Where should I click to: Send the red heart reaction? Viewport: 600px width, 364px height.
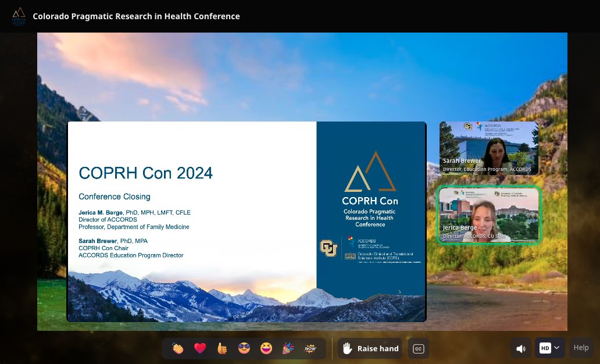point(200,348)
